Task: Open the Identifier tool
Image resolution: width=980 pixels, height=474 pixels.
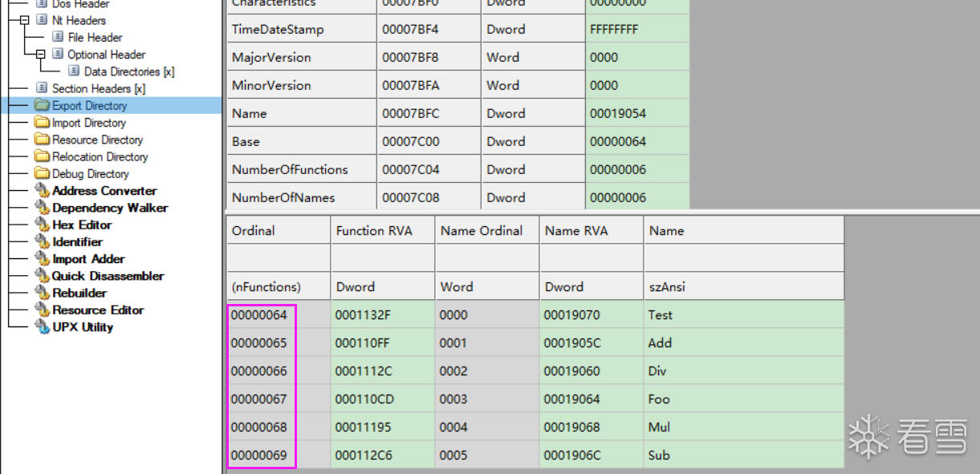Action: click(78, 241)
